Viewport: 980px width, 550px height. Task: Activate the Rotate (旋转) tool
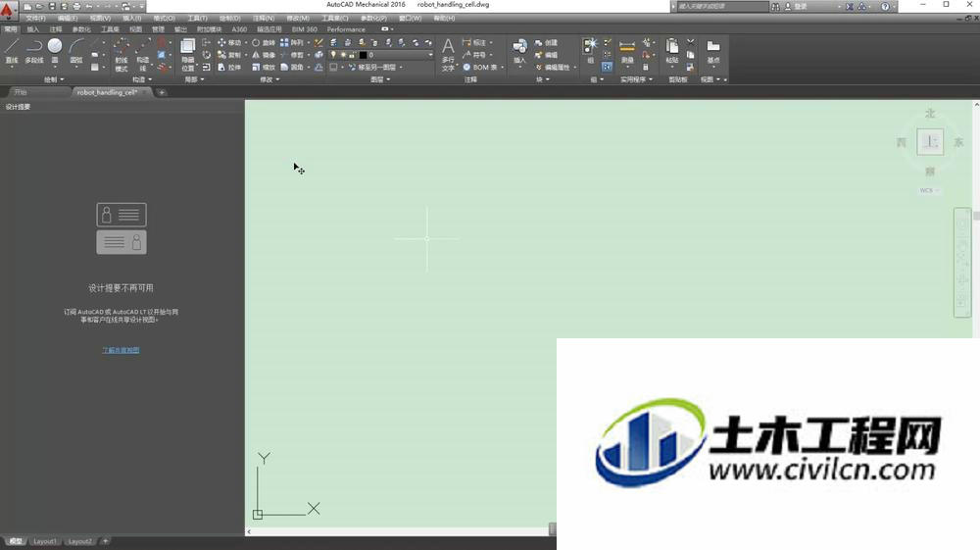tap(263, 42)
